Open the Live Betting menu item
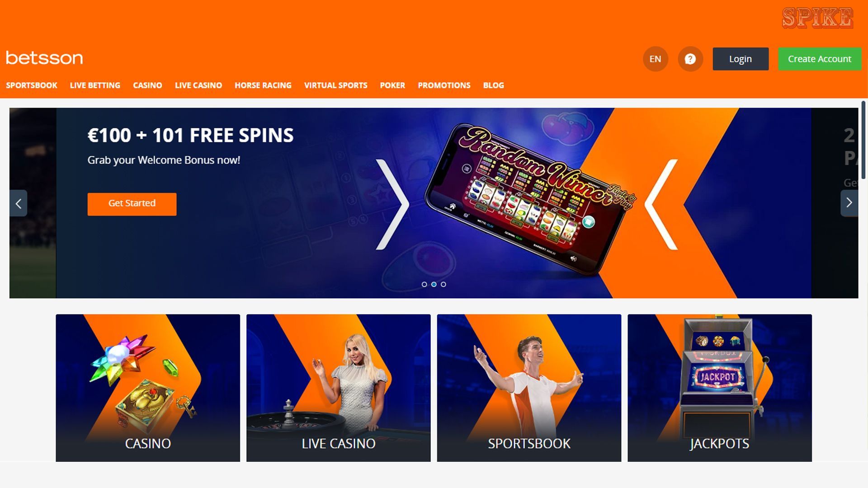Screen dimensions: 868x488 tap(95, 85)
